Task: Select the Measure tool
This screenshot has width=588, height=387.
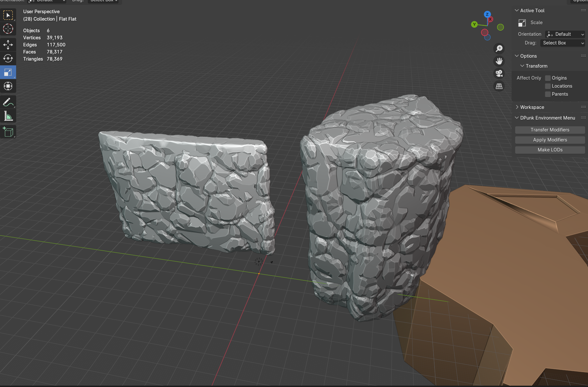Action: coord(8,116)
